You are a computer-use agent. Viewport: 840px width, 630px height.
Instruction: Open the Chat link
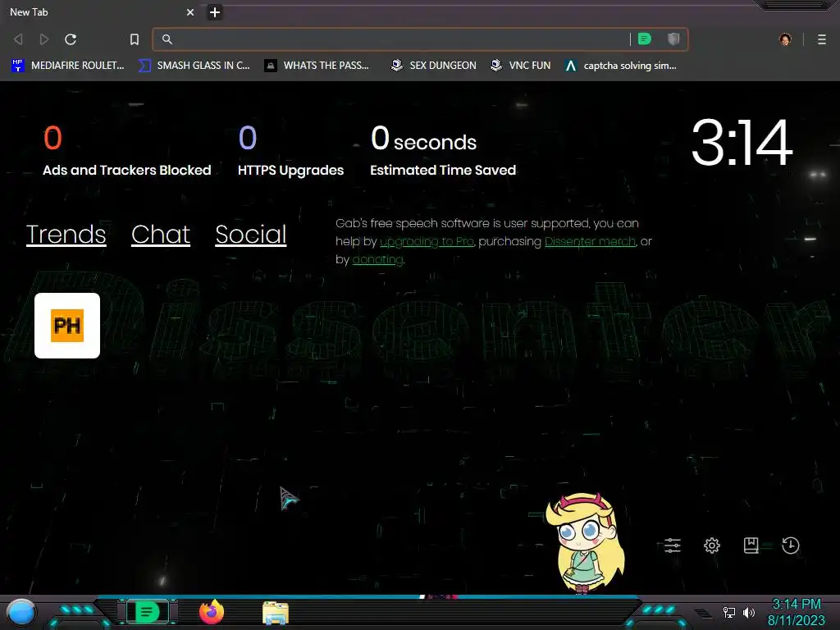click(x=161, y=235)
